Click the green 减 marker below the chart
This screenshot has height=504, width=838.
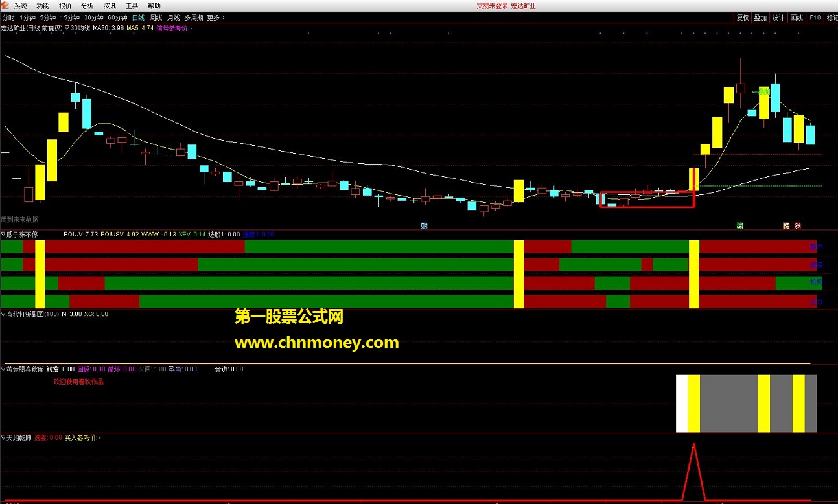coord(740,226)
